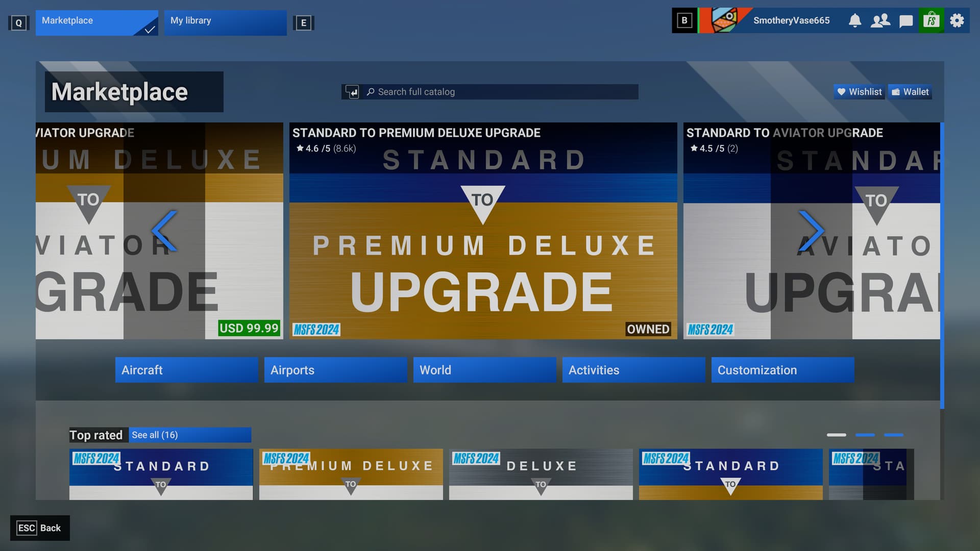Viewport: 980px width, 551px height.
Task: Click the wallet icon on Wallet button
Action: point(896,92)
